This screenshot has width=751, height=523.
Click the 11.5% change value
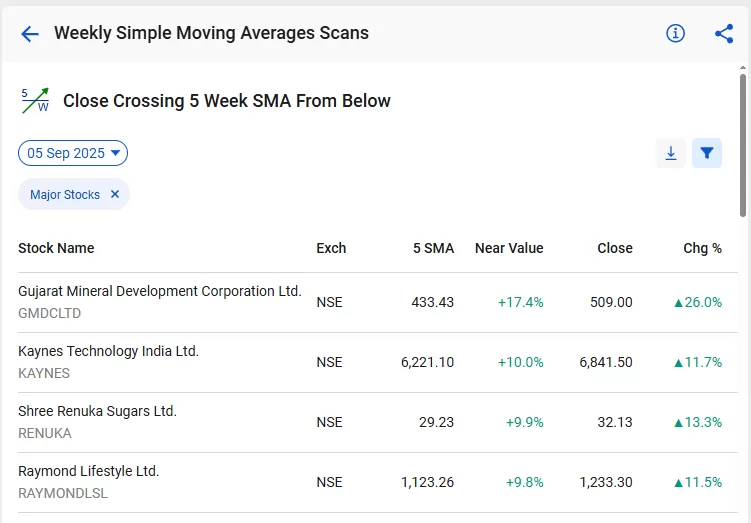[x=698, y=482]
